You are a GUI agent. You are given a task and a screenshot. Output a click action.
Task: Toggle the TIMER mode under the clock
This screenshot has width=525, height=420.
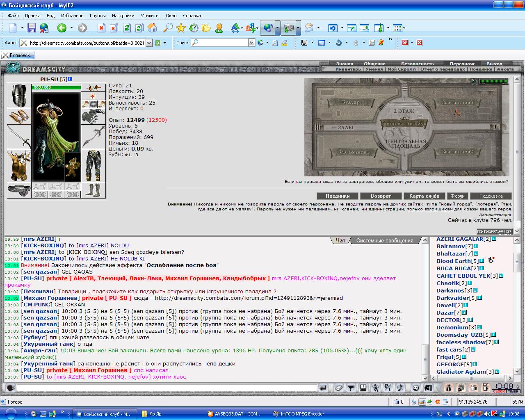(513, 391)
